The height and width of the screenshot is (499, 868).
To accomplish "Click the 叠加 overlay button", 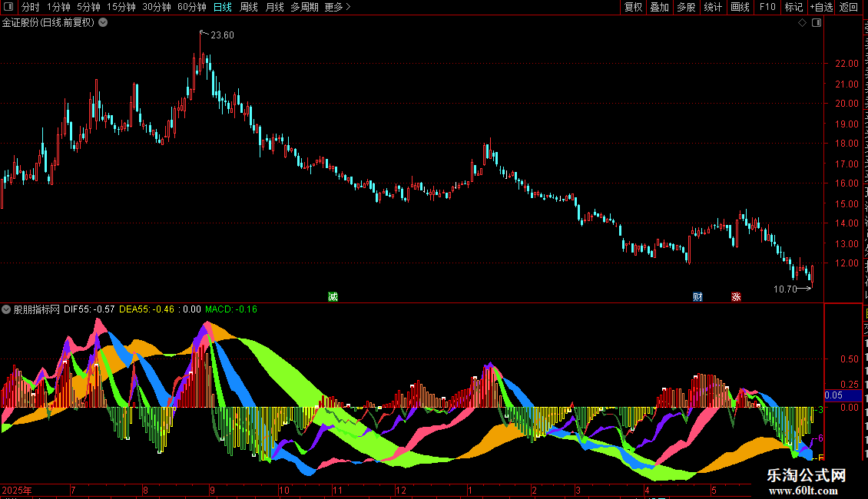I will tap(660, 7).
